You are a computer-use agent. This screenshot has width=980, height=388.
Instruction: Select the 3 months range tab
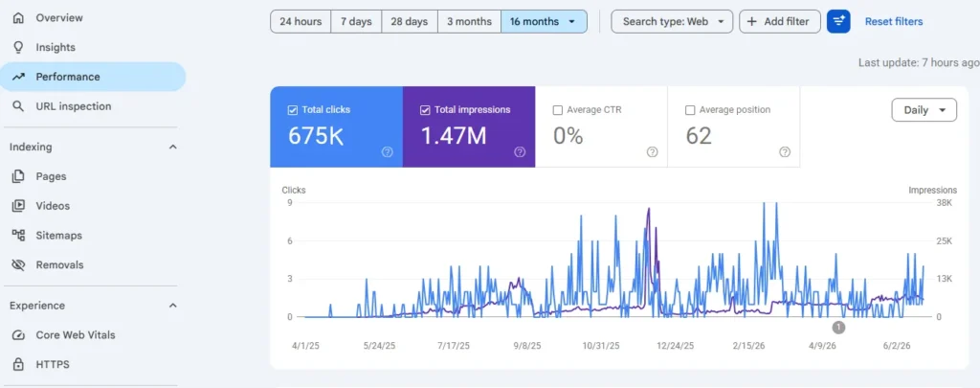tap(469, 21)
